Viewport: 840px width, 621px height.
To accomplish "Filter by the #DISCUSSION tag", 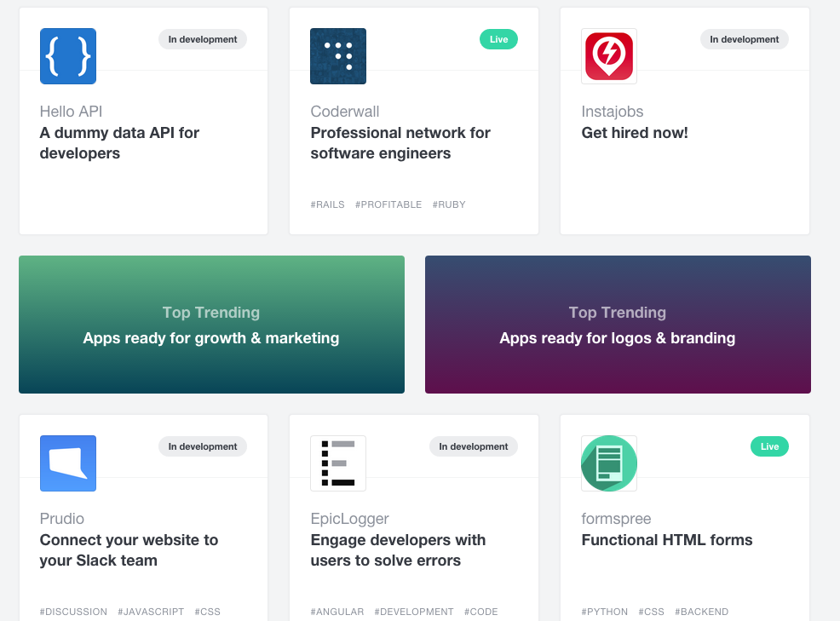I will [73, 612].
